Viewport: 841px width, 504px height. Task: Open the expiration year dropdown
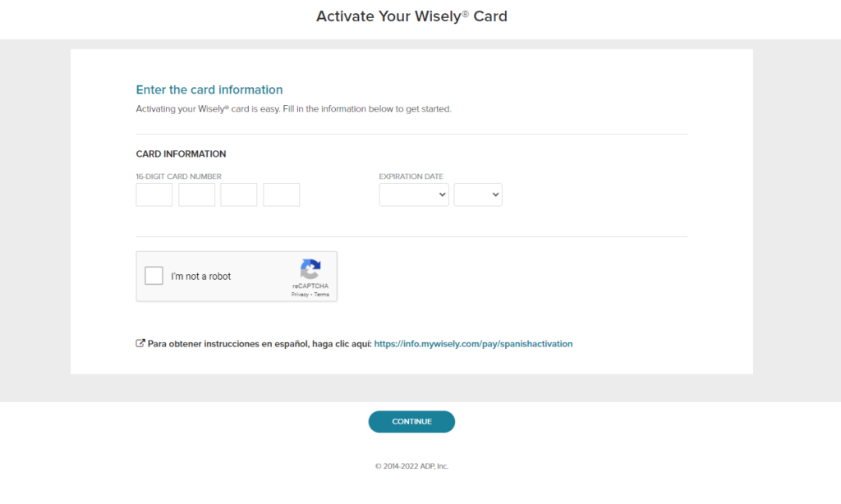tap(478, 195)
